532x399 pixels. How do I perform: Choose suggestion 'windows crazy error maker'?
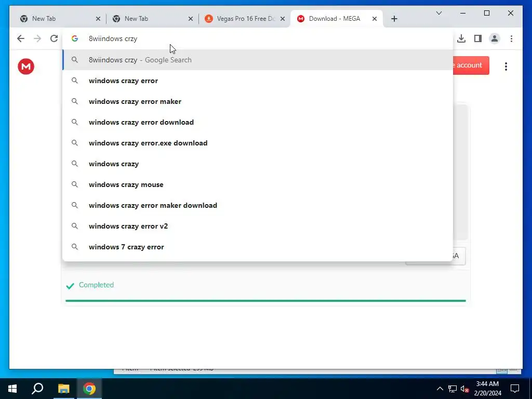coord(258,101)
